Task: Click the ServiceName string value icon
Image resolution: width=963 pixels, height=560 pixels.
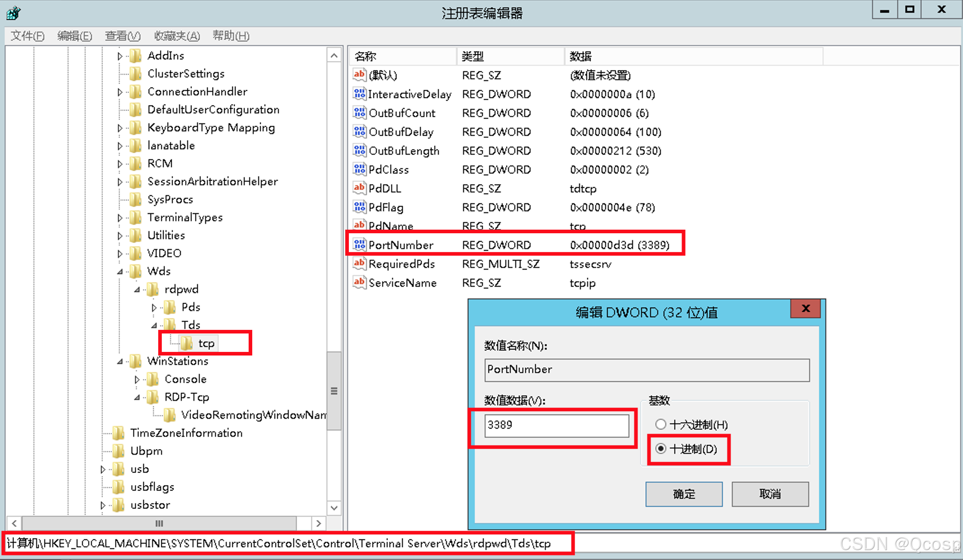Action: [359, 282]
